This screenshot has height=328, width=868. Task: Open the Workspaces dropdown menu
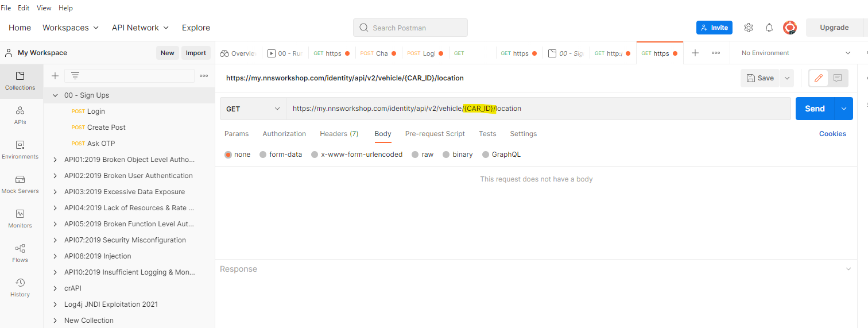point(71,28)
